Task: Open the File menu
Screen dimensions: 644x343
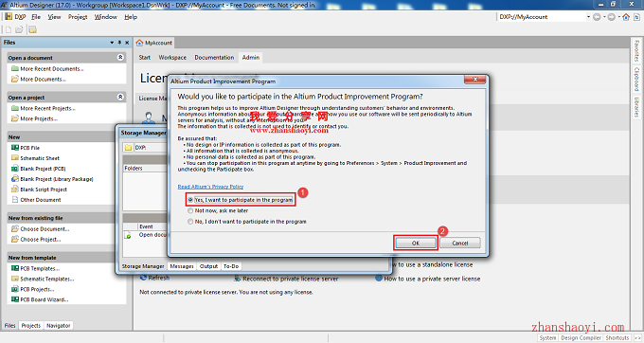Action: pyautogui.click(x=36, y=17)
